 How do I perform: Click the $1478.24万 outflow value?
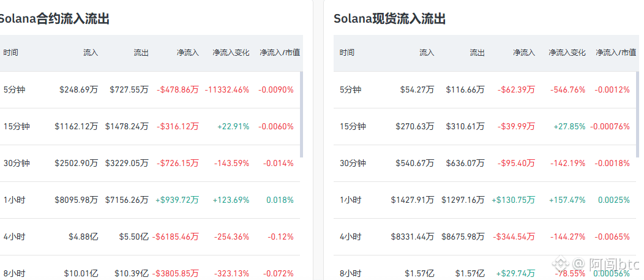127,126
